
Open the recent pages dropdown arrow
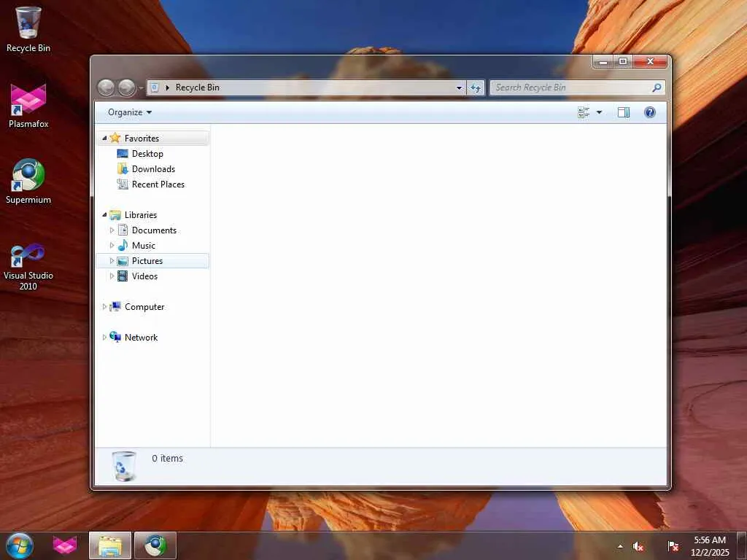click(x=141, y=88)
